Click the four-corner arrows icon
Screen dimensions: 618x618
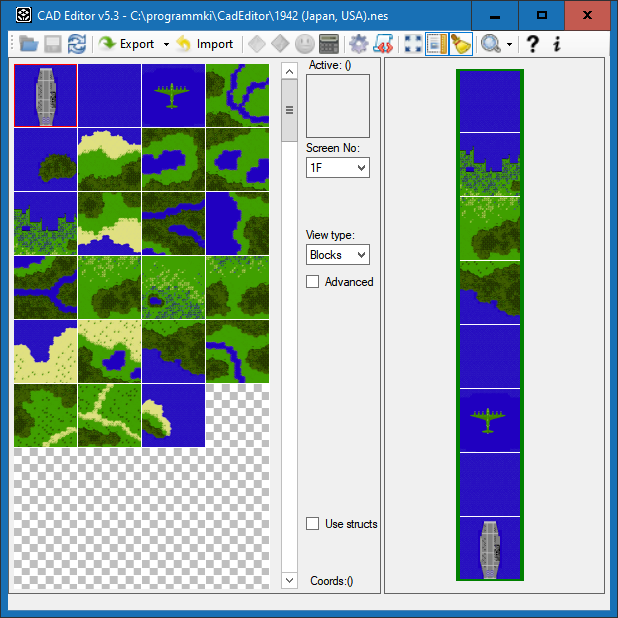coord(413,44)
